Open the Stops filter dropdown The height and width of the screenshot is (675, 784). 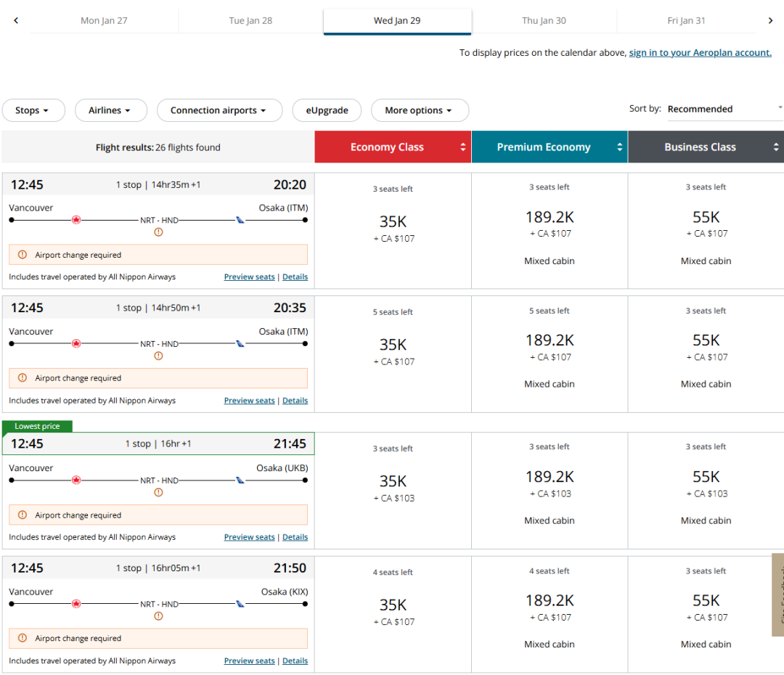tap(33, 110)
